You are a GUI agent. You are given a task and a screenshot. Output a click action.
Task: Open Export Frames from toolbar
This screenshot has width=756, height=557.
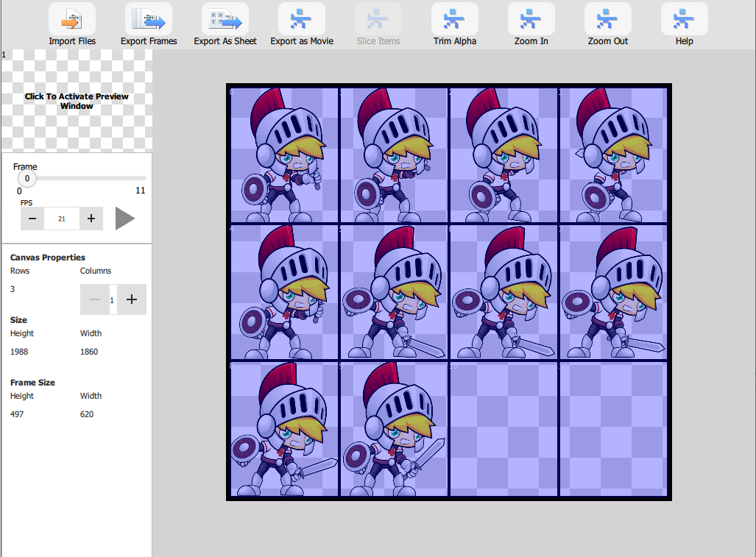pyautogui.click(x=149, y=19)
